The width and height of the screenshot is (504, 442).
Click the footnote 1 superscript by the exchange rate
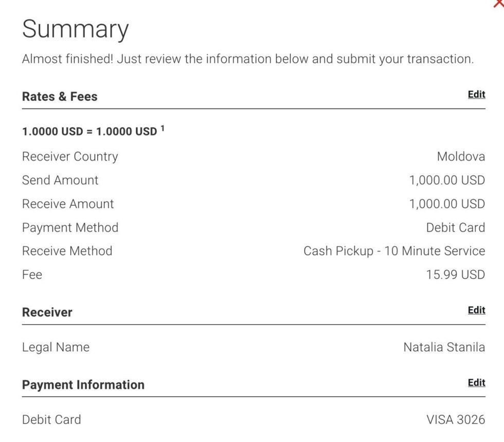tap(163, 129)
